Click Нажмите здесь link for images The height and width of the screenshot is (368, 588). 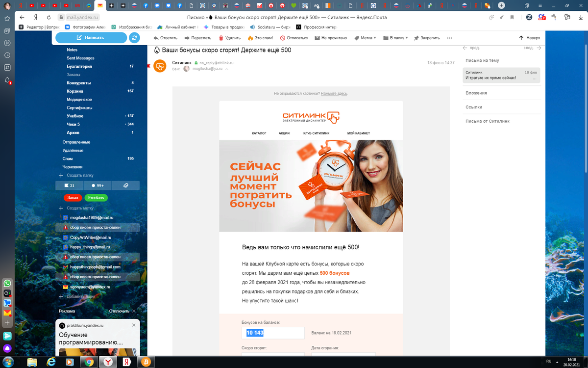point(334,93)
